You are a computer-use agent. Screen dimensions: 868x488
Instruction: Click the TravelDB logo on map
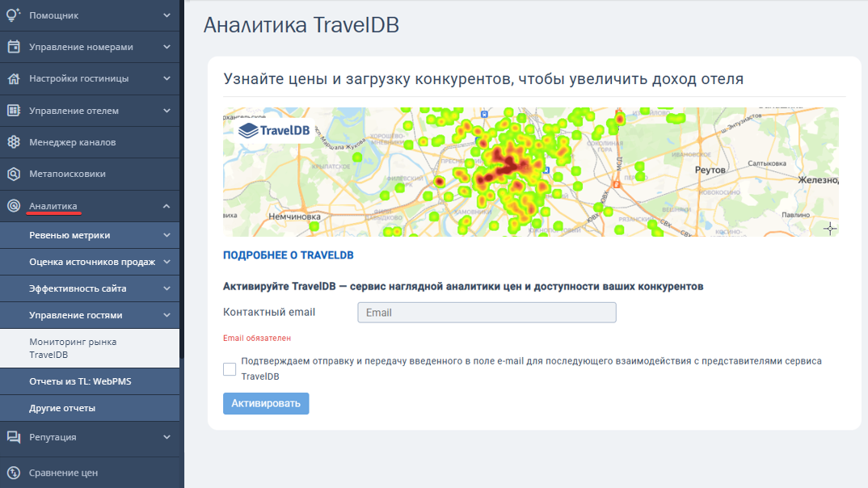tap(274, 131)
